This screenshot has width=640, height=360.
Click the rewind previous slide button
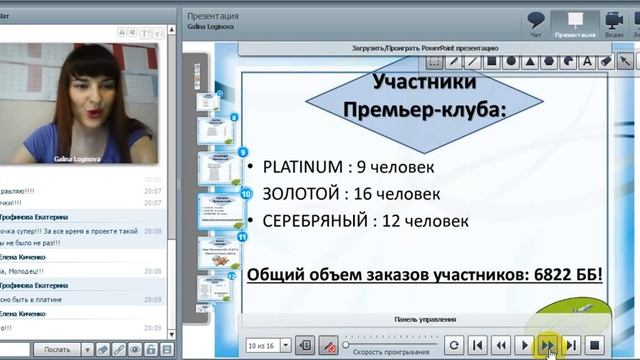(x=501, y=345)
